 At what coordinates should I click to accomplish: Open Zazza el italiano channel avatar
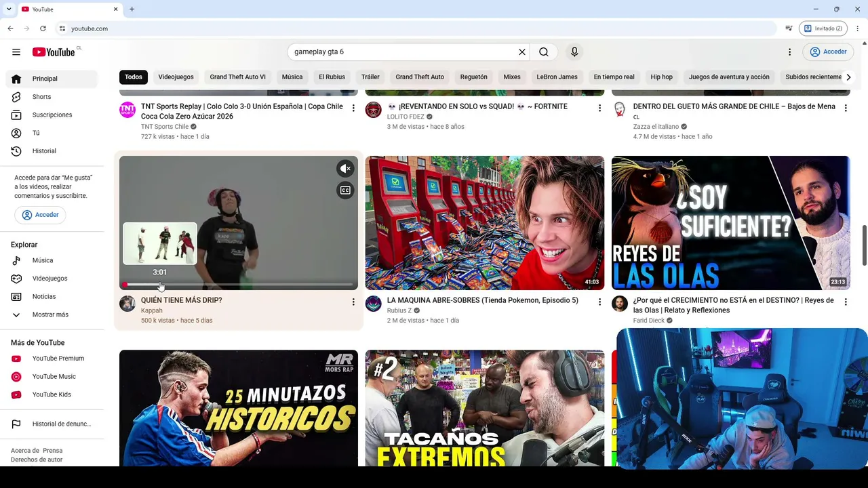(620, 110)
